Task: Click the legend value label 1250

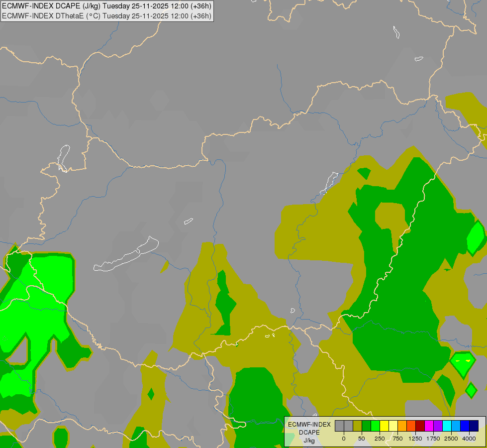Action: tap(415, 439)
